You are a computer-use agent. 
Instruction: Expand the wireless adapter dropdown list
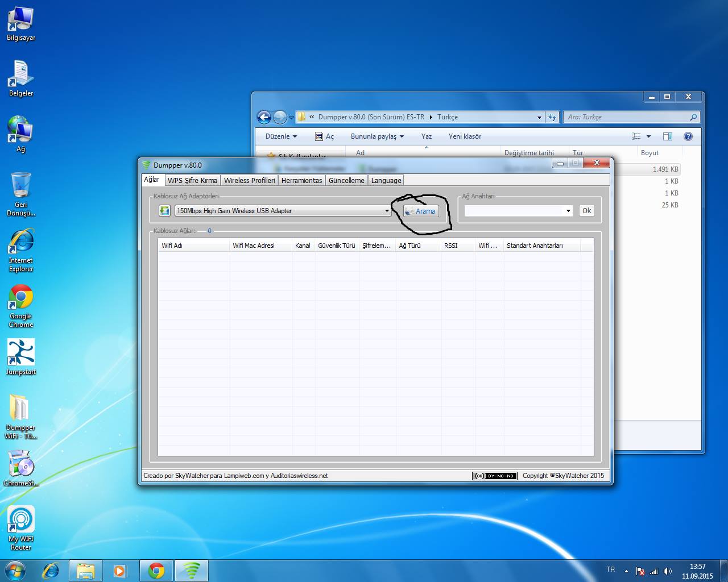click(387, 211)
